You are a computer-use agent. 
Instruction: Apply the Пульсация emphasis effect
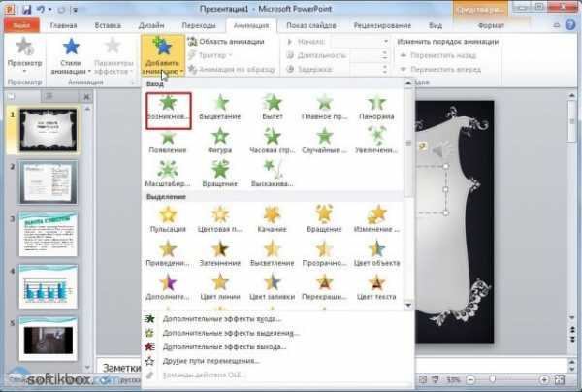point(168,219)
